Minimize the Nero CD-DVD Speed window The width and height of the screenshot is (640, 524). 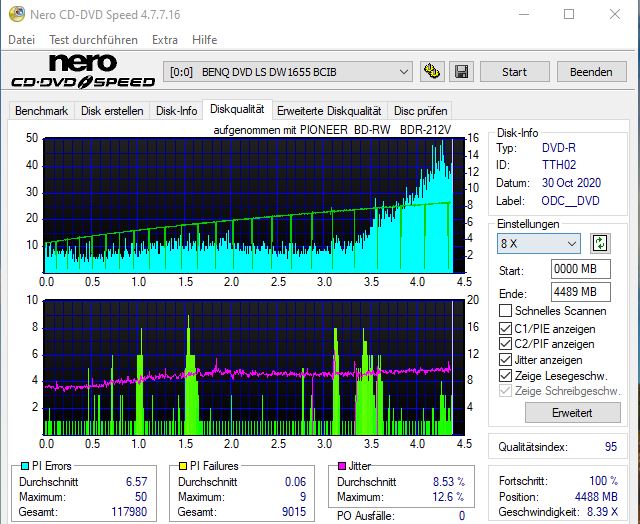pyautogui.click(x=523, y=14)
